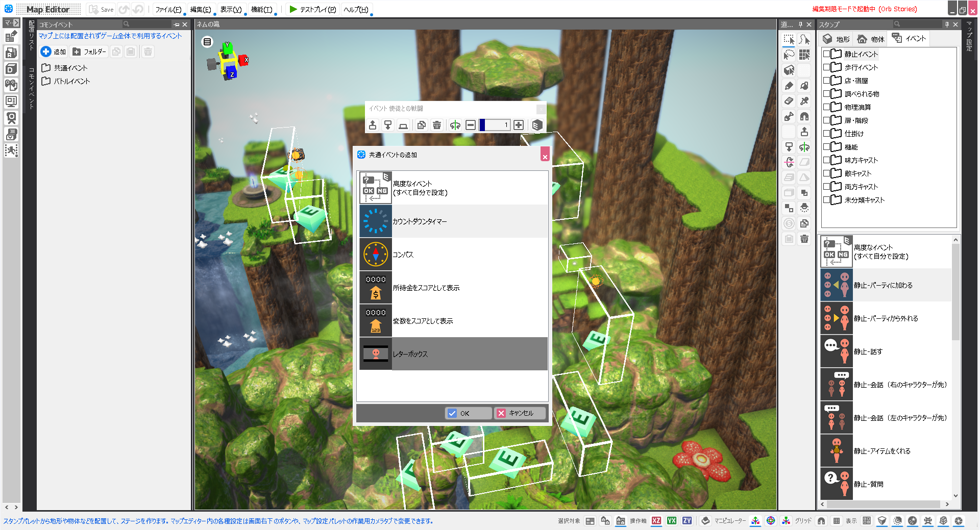Screen dimensions: 980x530
Task: Click the viewport hamburger menu icon
Action: [x=207, y=42]
